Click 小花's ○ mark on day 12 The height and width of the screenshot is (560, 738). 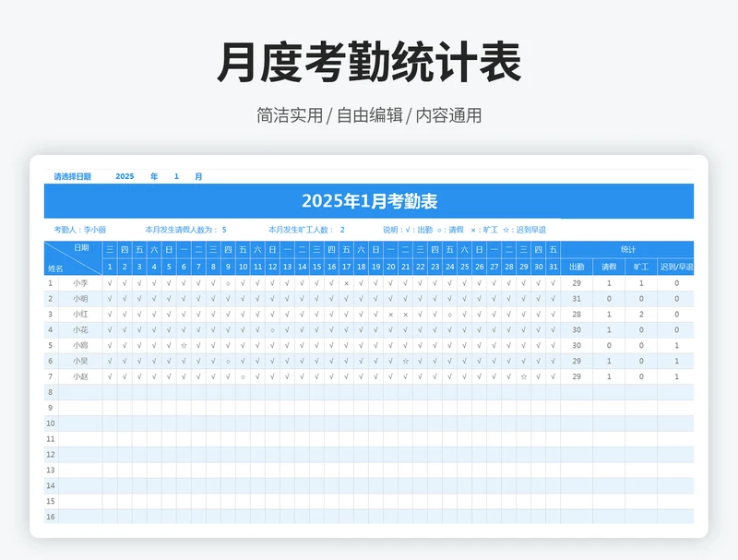tap(272, 330)
